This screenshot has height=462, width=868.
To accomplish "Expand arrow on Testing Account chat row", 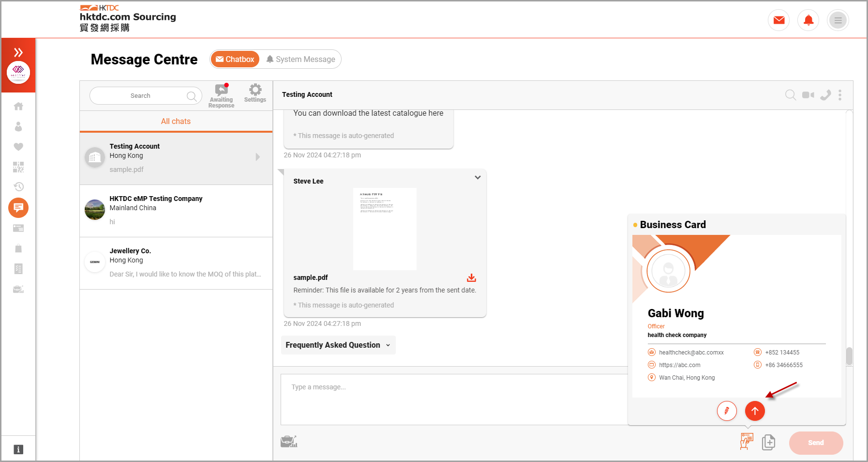I will coord(257,157).
